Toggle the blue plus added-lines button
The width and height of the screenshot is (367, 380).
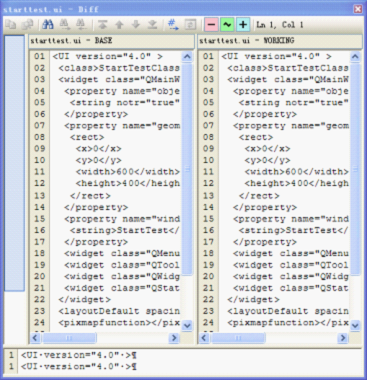coord(243,25)
